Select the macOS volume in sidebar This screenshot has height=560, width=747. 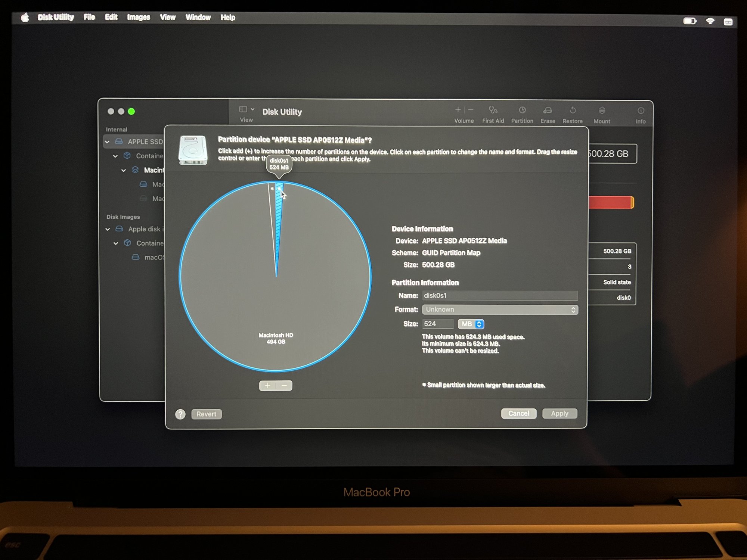pyautogui.click(x=148, y=257)
